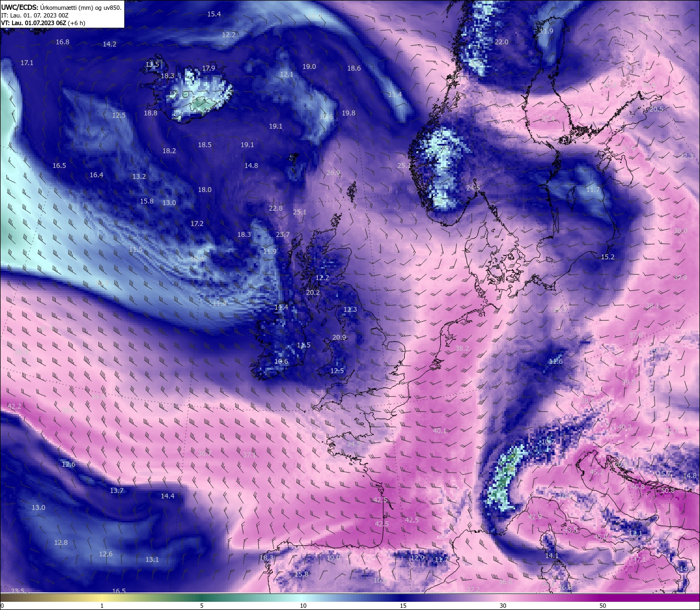The image size is (700, 610).
Task: Click the 20.5 value label
Action: coord(656,109)
